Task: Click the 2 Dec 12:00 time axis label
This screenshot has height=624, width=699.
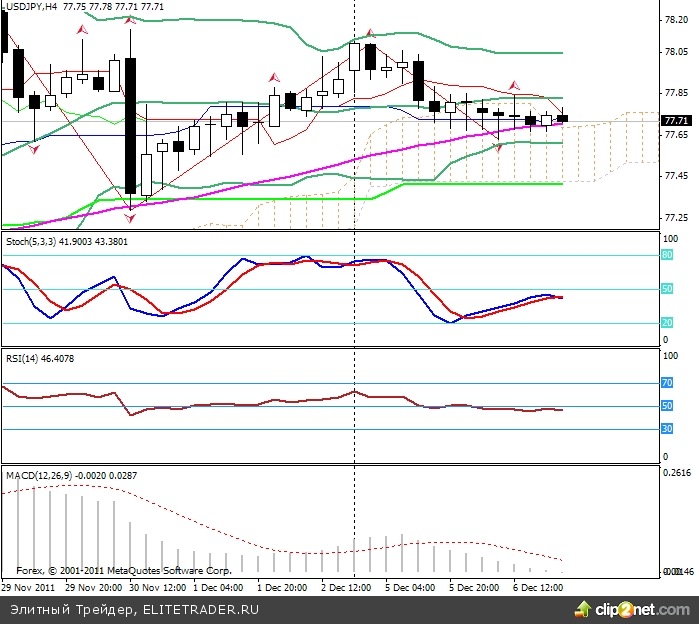Action: 346,588
